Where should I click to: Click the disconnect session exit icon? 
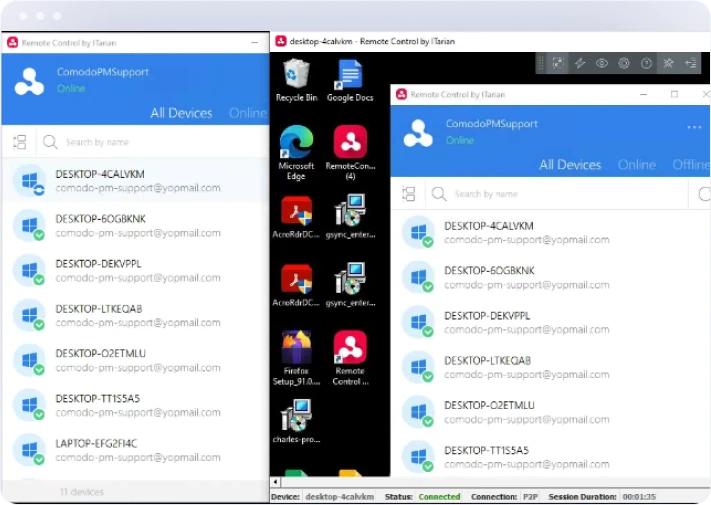tap(690, 63)
